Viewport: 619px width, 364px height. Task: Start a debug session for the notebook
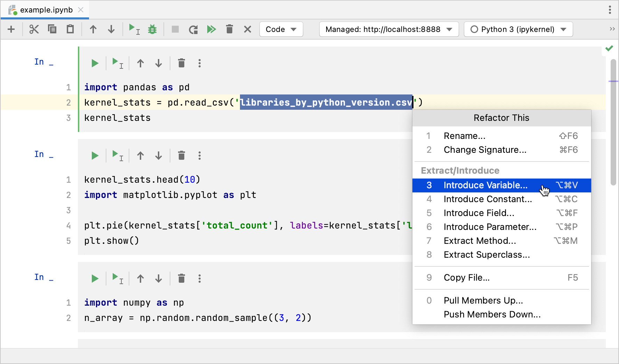152,29
